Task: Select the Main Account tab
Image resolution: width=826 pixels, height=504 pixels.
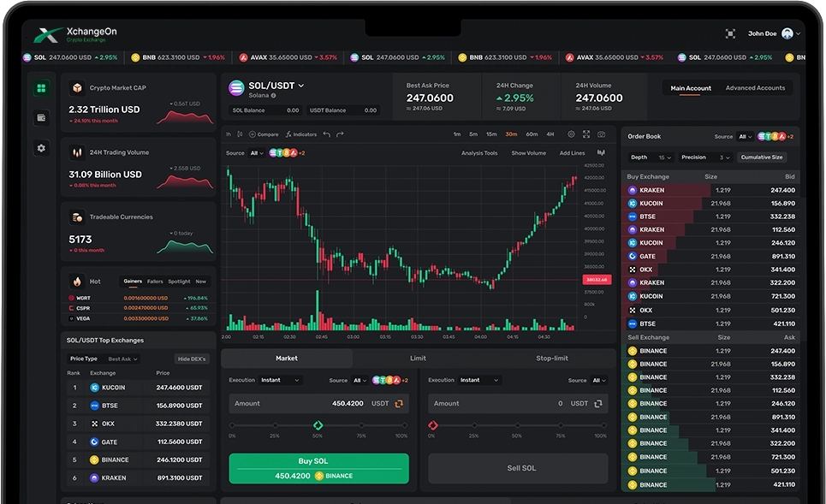Action: pos(691,88)
